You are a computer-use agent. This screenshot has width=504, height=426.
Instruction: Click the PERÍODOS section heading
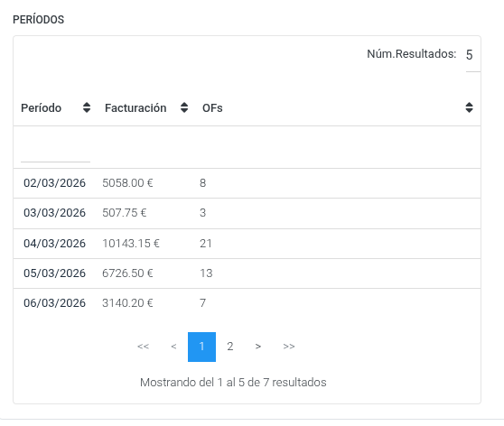click(39, 20)
